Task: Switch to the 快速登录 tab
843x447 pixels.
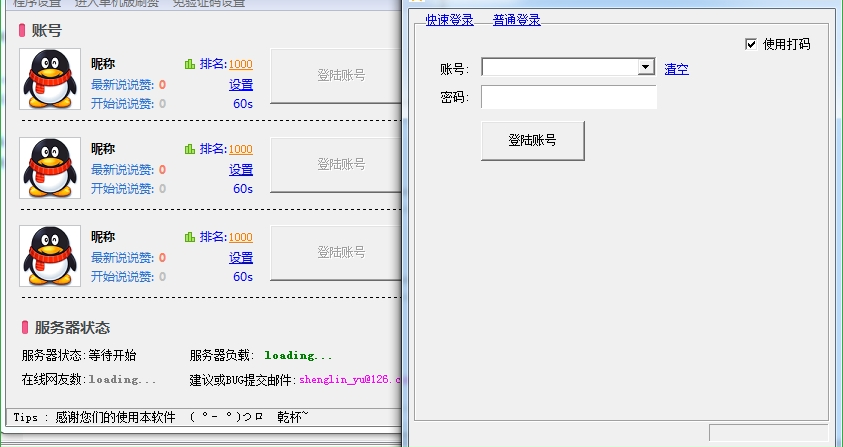Action: tap(449, 19)
